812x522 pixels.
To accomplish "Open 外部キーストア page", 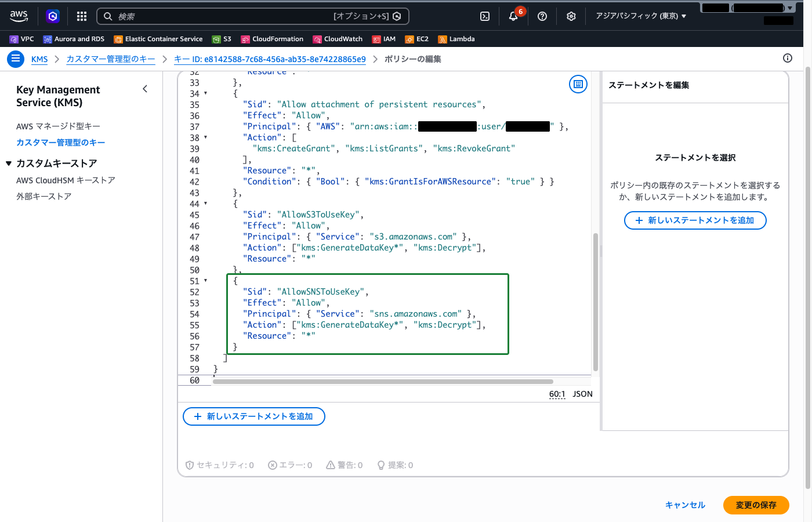I will (x=44, y=197).
